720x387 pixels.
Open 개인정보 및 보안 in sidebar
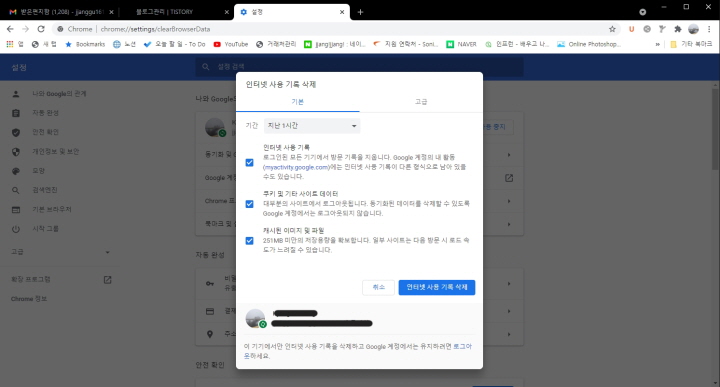point(55,151)
